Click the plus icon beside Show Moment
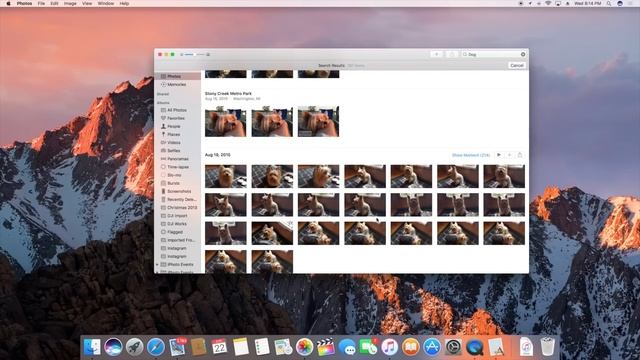Viewport: 640px width, 360px height. click(x=509, y=155)
